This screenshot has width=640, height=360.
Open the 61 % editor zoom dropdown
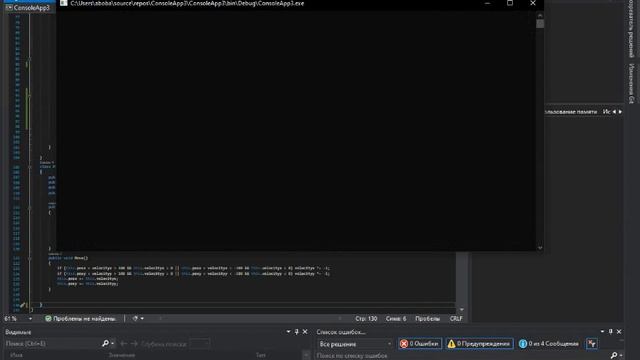pos(30,319)
